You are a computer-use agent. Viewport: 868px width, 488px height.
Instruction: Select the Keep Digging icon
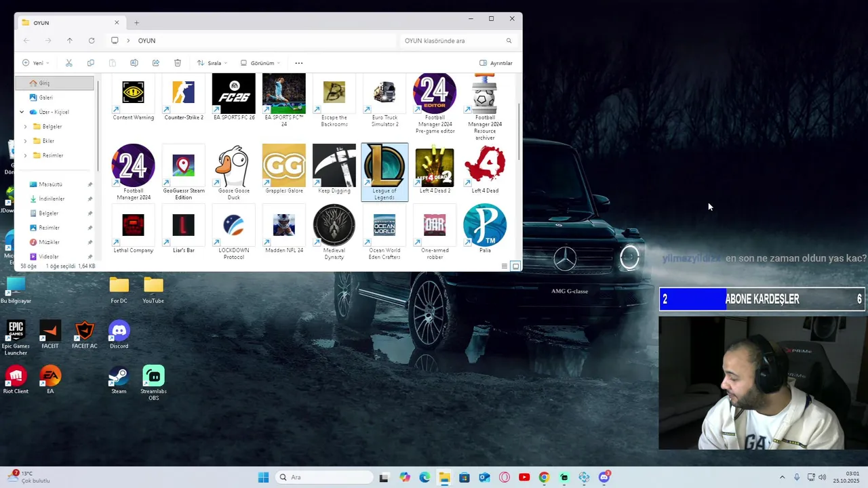click(334, 169)
